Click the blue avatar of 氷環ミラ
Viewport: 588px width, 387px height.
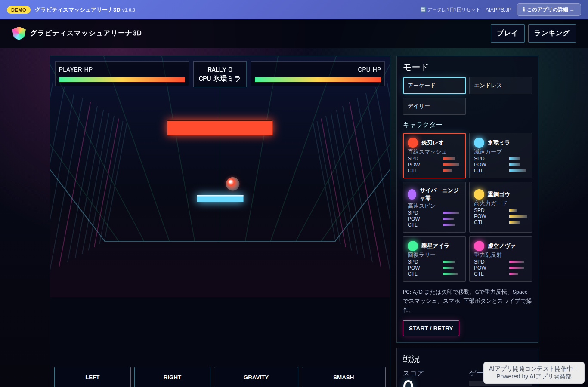[x=479, y=143]
